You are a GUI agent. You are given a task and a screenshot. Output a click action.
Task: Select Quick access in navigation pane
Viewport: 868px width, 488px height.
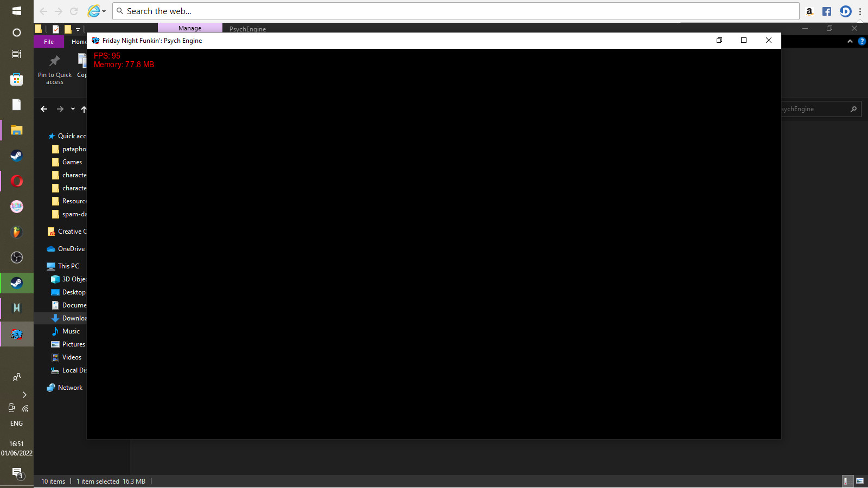(67, 136)
